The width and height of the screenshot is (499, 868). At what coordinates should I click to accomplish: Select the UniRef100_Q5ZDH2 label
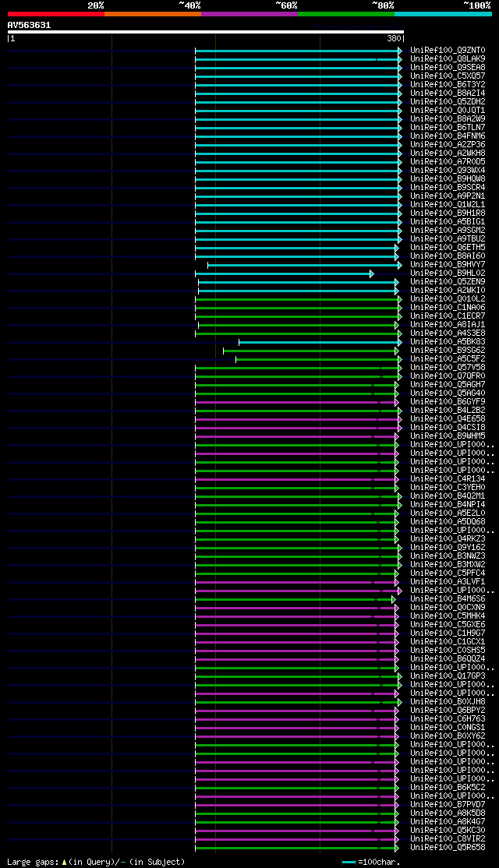coord(448,102)
